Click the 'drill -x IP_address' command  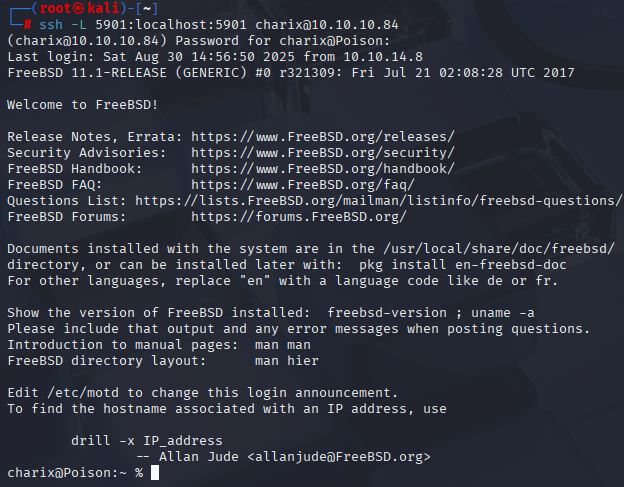147,441
